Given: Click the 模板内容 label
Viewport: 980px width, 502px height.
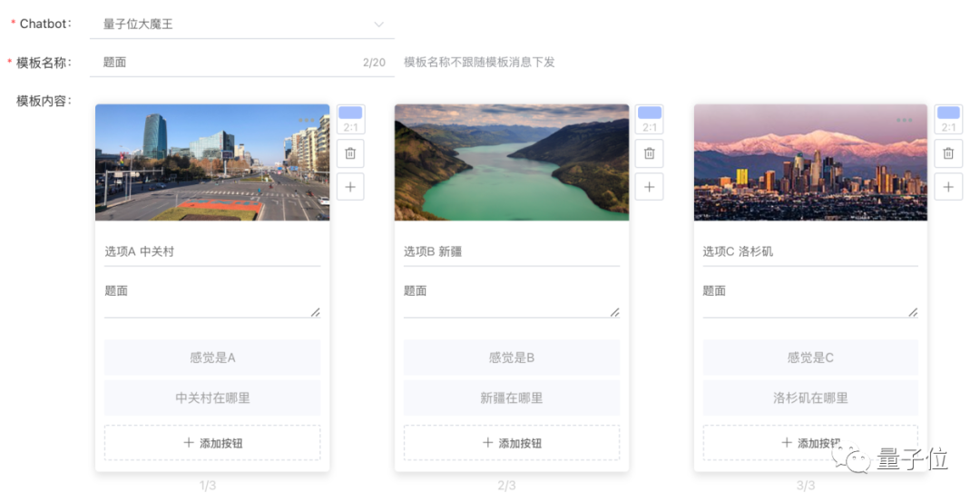Looking at the screenshot, I should click(44, 101).
